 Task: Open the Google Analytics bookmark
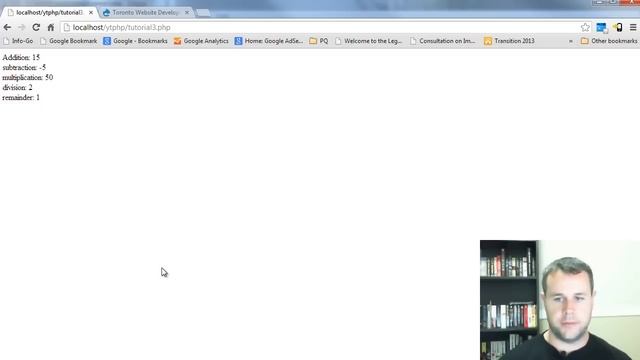point(201,41)
